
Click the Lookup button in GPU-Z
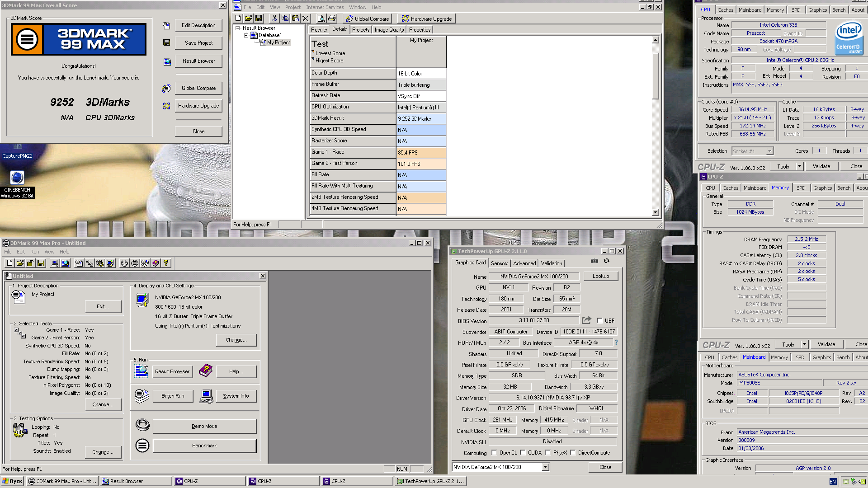[x=601, y=276]
